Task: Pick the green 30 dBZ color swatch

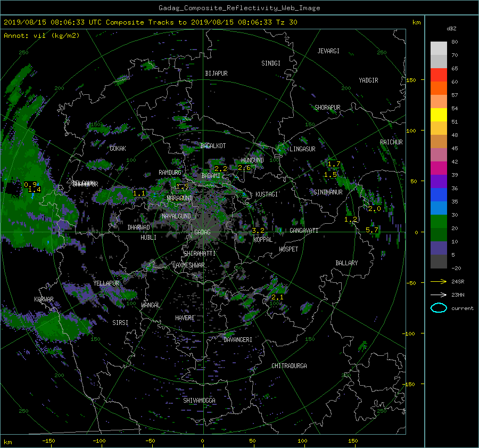Action: tap(439, 221)
